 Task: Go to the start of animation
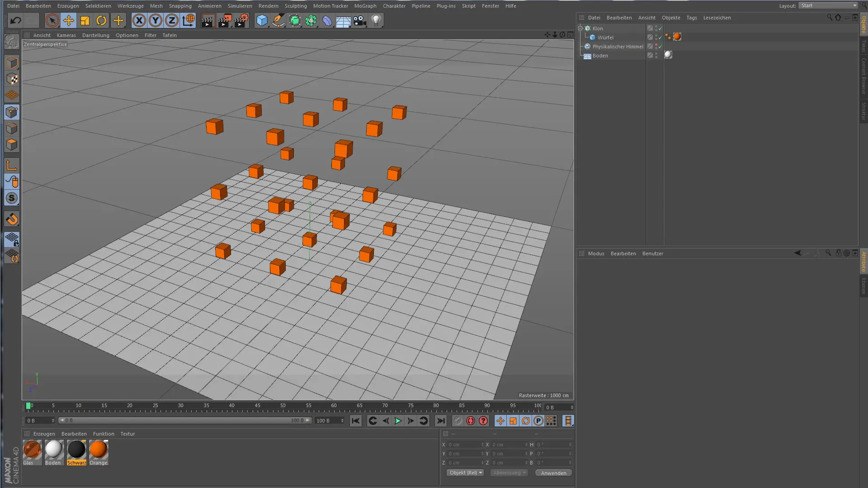(356, 421)
